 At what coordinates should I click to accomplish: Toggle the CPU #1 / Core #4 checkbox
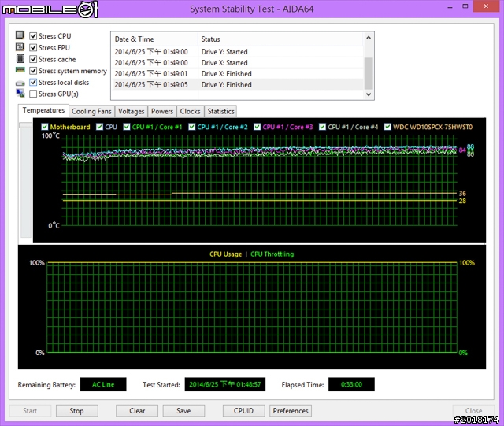coord(322,127)
